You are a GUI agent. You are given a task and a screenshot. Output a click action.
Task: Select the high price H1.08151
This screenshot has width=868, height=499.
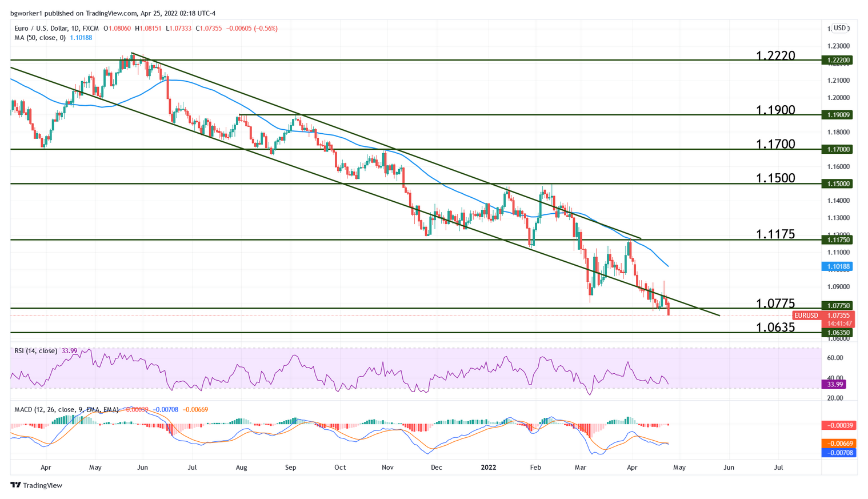[x=149, y=28]
